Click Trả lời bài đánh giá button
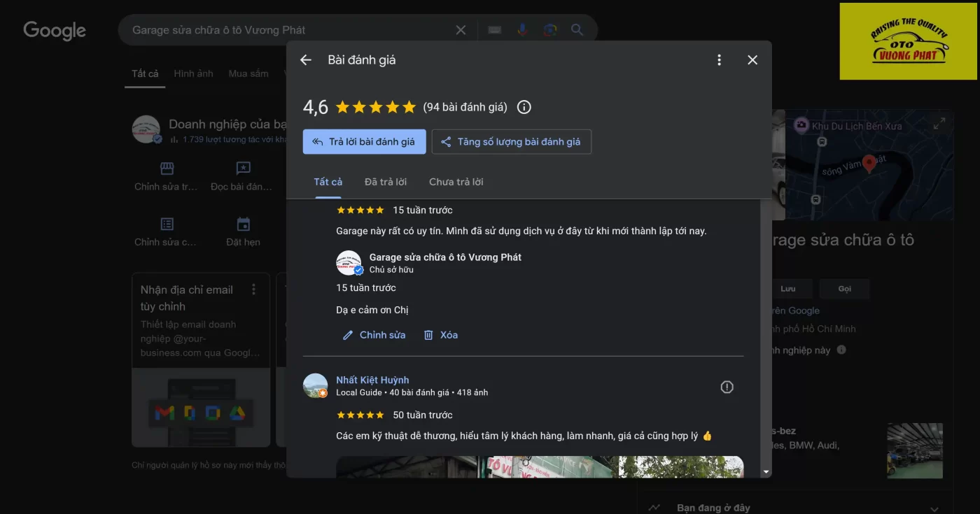Image resolution: width=980 pixels, height=514 pixels. point(364,141)
